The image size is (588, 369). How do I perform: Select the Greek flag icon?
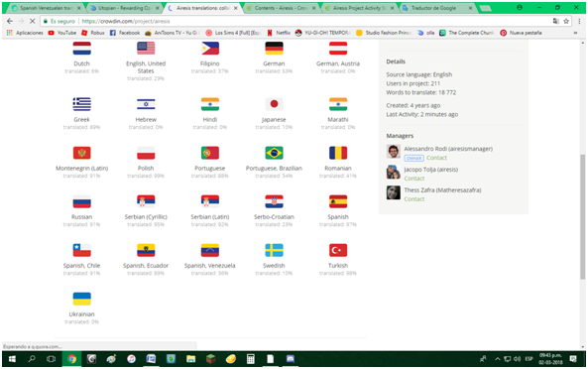[x=81, y=104]
